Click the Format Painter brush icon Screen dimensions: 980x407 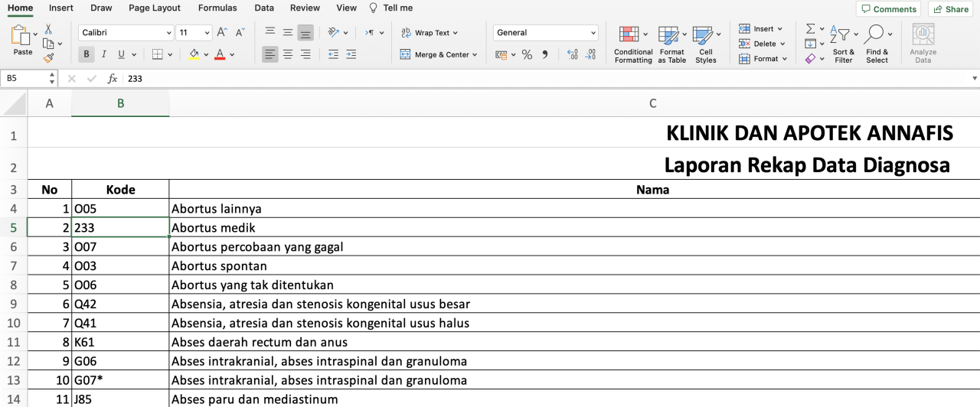tap(49, 58)
